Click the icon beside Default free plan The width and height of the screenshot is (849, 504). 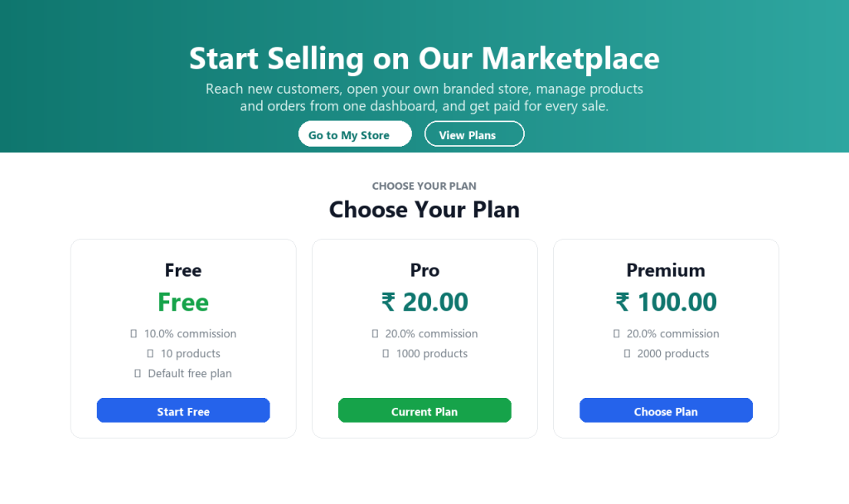(137, 374)
